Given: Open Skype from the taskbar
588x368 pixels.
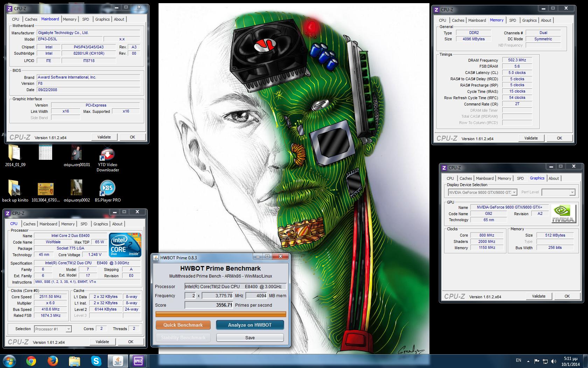Looking at the screenshot, I should click(x=96, y=361).
